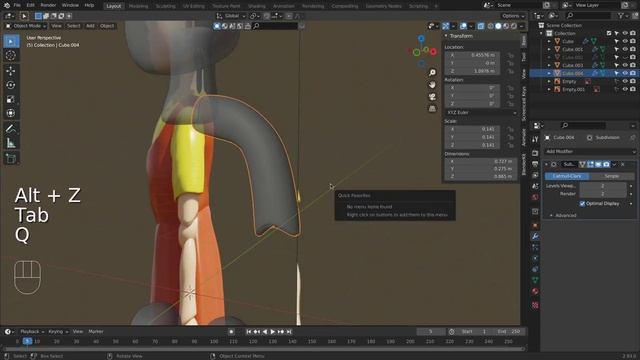Viewport: 640px width, 360px height.
Task: Open the Tool properties tab
Action: [535, 140]
